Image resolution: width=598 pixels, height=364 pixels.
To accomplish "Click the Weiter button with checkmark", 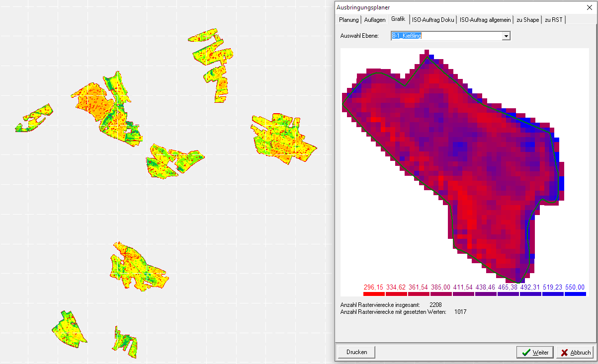I will 535,352.
